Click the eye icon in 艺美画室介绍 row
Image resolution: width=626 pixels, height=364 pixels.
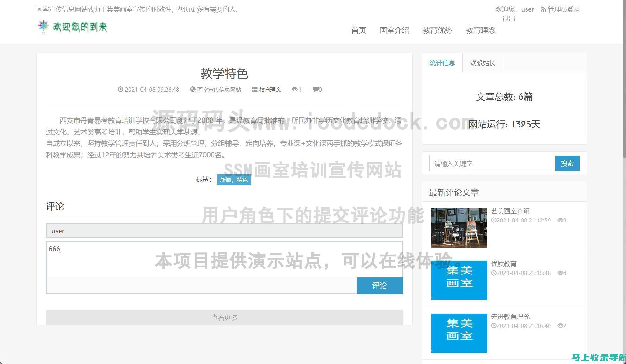[560, 220]
